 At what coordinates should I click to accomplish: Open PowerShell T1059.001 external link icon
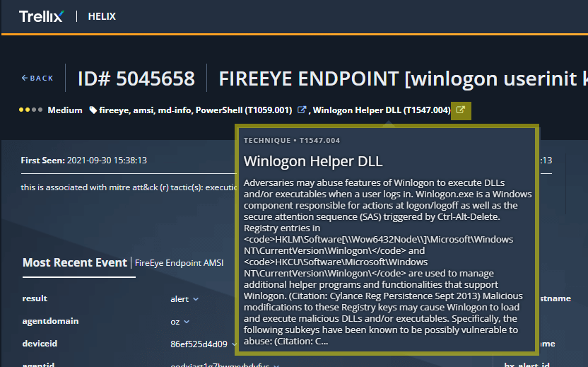click(x=302, y=110)
